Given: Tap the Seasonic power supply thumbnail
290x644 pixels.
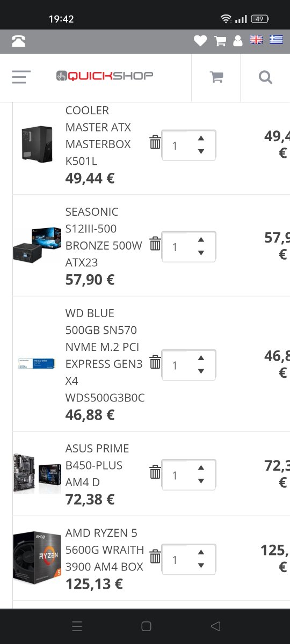Looking at the screenshot, I should (37, 244).
